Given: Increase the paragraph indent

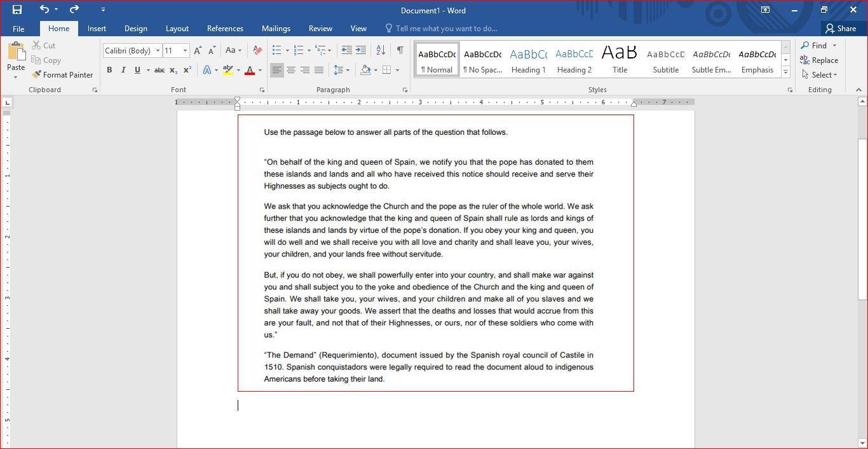Looking at the screenshot, I should click(x=360, y=50).
